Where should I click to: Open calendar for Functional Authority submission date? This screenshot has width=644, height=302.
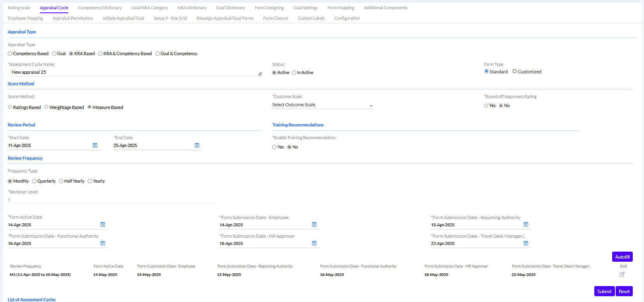[103, 243]
